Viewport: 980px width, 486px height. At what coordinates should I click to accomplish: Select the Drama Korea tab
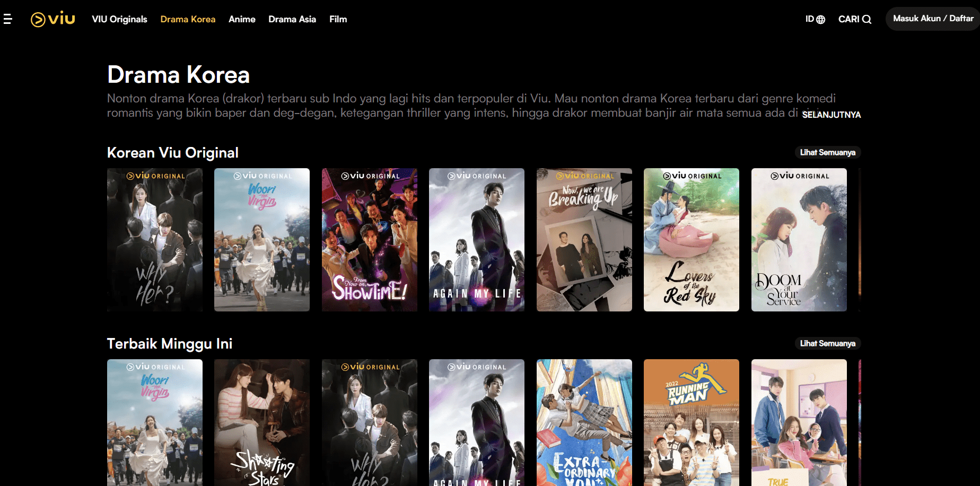(x=188, y=19)
